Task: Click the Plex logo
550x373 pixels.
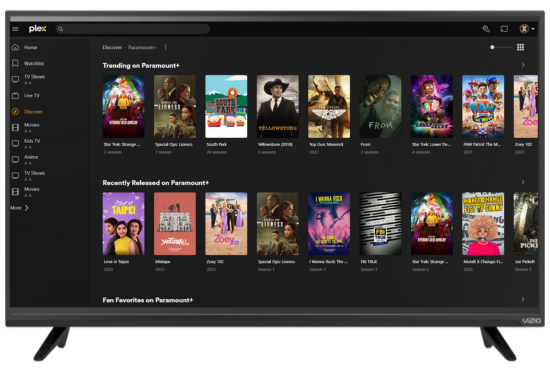Action: (37, 29)
